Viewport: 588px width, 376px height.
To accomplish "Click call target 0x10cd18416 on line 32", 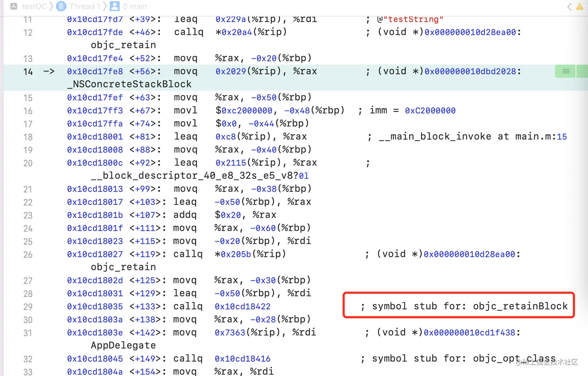I will coord(243,358).
